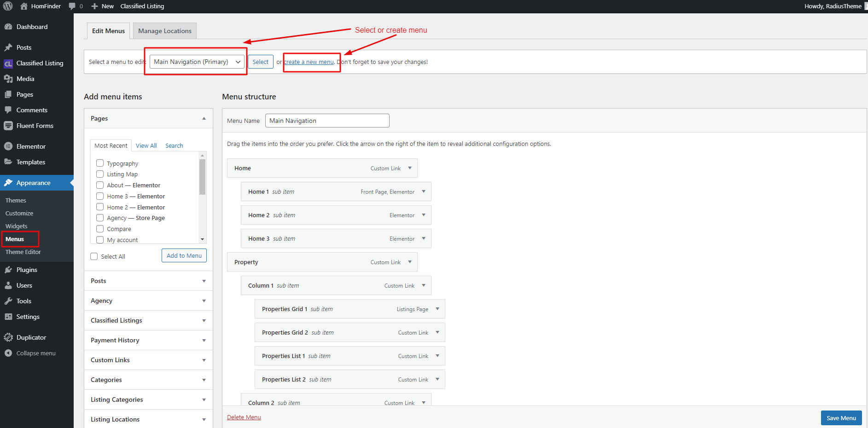Check the Agency — Store Page checkbox

[100, 218]
